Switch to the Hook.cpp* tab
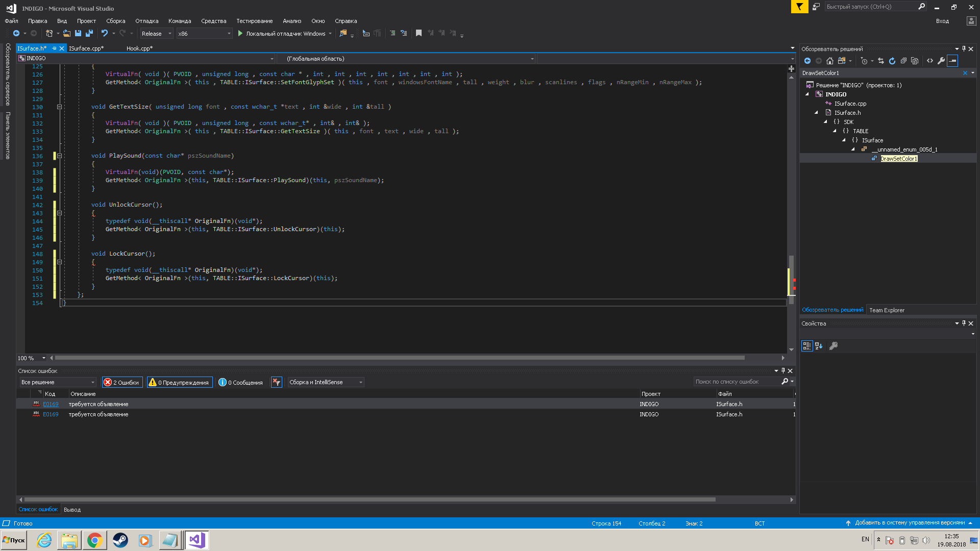Image resolution: width=980 pixels, height=551 pixels. (139, 48)
